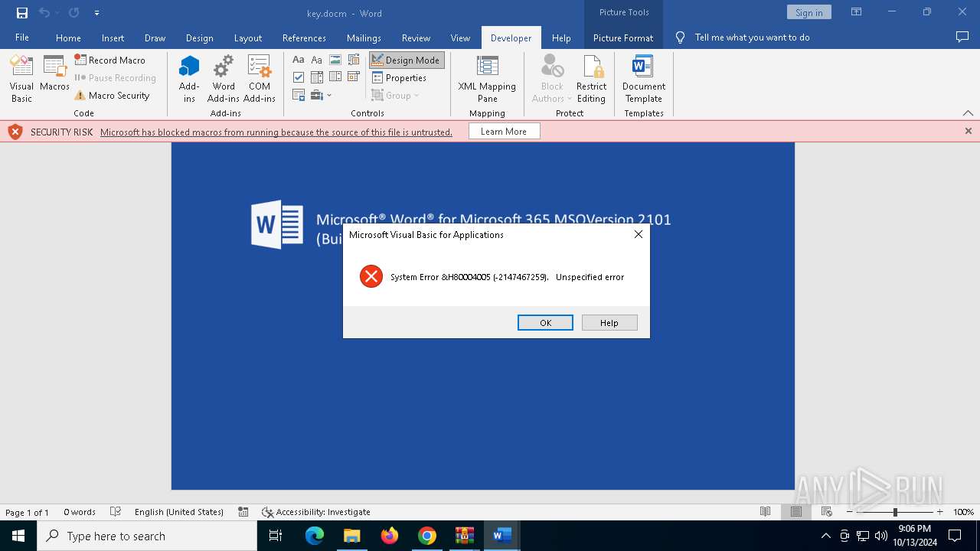Open Microsoft Edge from taskbar
The image size is (980, 551).
[x=315, y=536]
